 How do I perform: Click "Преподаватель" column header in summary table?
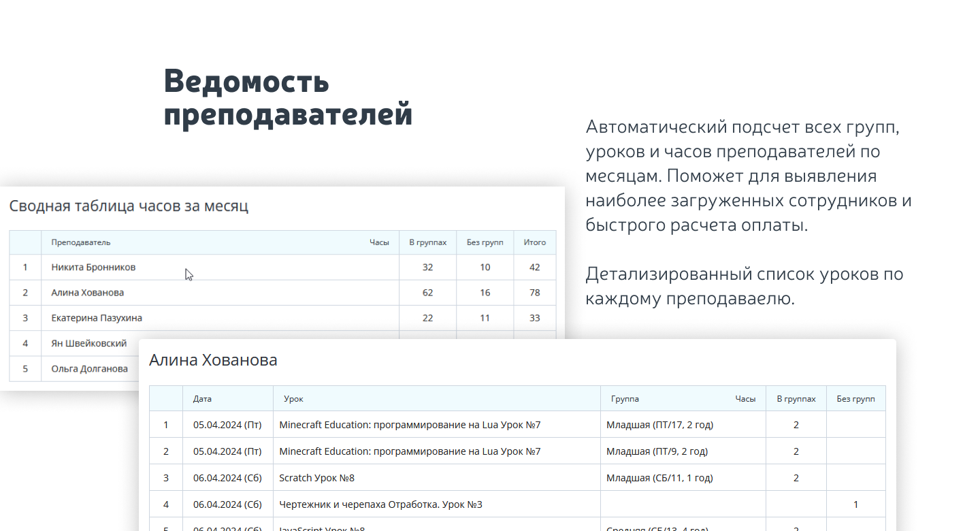81,242
